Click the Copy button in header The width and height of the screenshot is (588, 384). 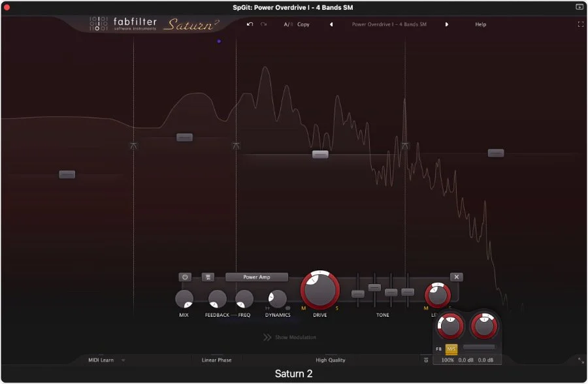pos(303,24)
